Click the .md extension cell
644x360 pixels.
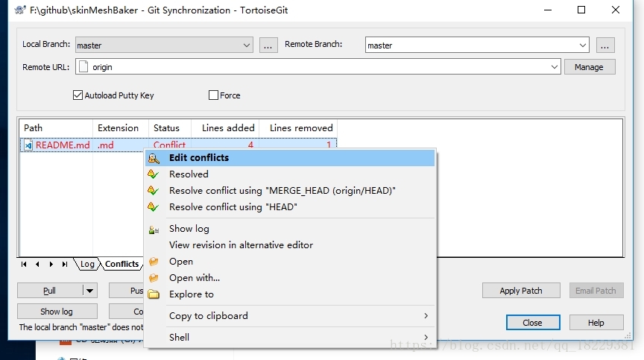coord(106,145)
